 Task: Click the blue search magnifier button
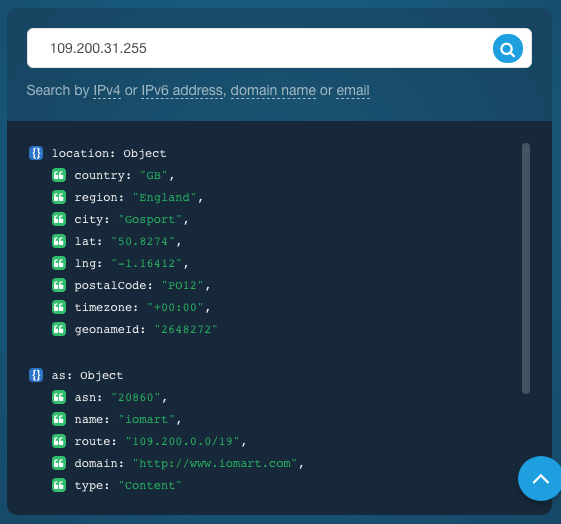click(x=508, y=49)
